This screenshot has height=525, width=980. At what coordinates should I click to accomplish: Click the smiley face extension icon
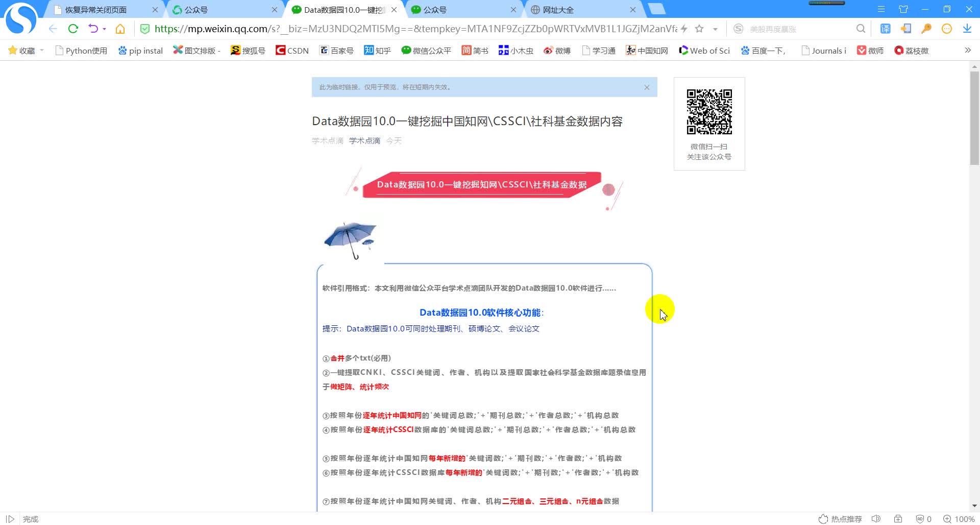coord(947,29)
